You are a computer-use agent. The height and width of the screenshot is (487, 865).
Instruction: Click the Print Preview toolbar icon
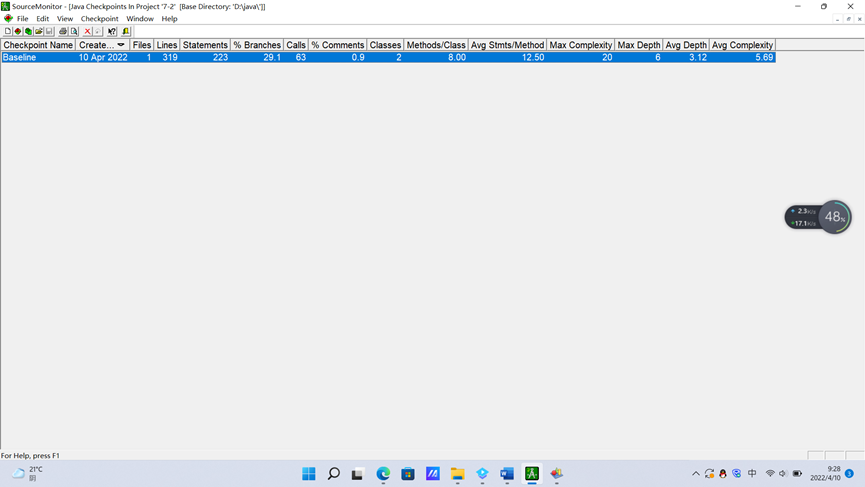[x=74, y=31]
